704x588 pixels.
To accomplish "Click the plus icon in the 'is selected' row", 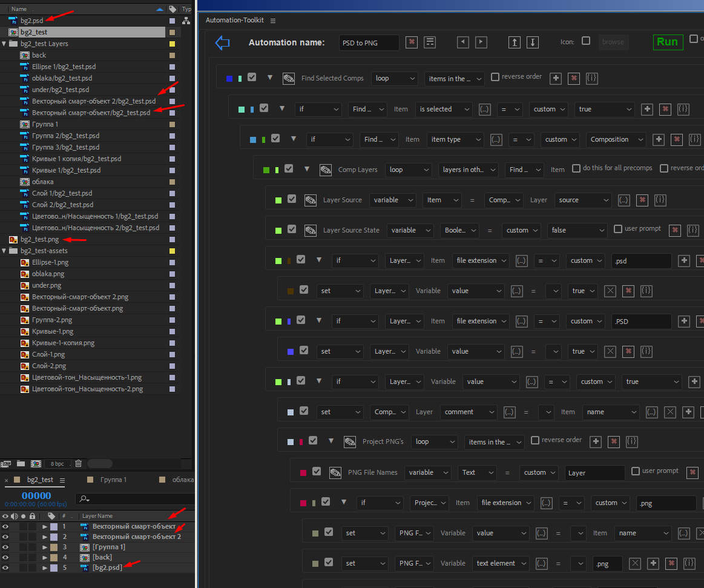I will pos(647,109).
